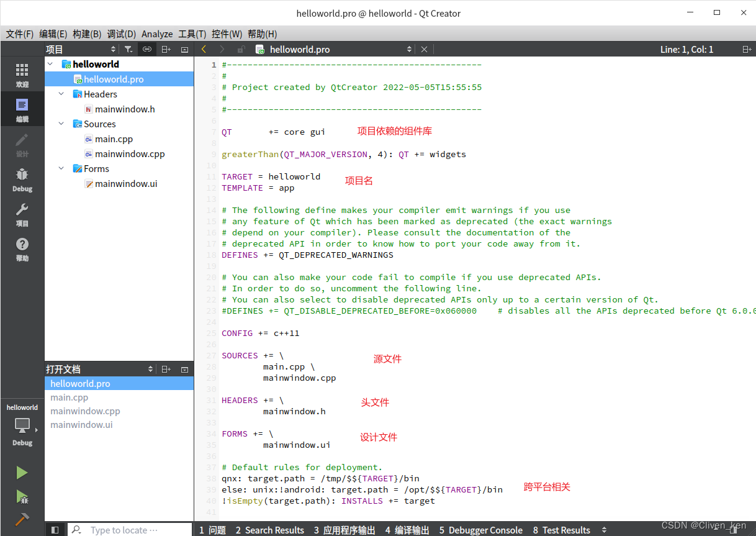Show the Debugger Console pane
The height and width of the screenshot is (536, 756).
tap(481, 530)
